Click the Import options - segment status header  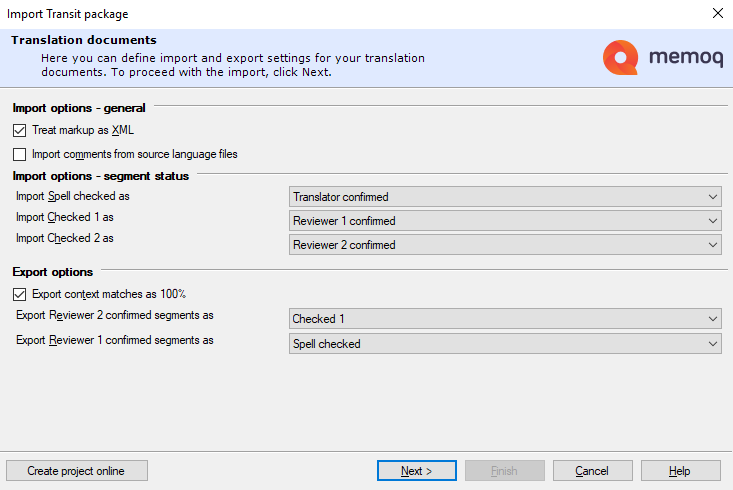click(100, 176)
